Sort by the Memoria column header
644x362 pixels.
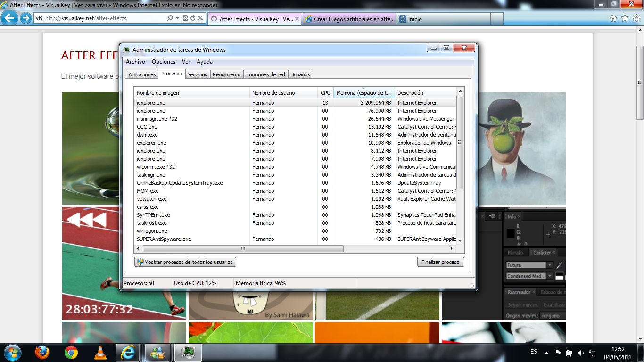click(x=364, y=93)
